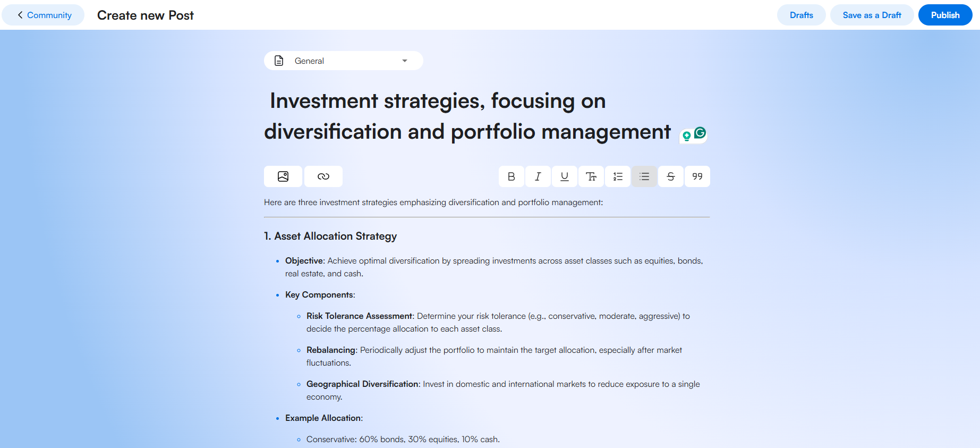980x448 pixels.
Task: Publish the post
Action: click(x=945, y=15)
